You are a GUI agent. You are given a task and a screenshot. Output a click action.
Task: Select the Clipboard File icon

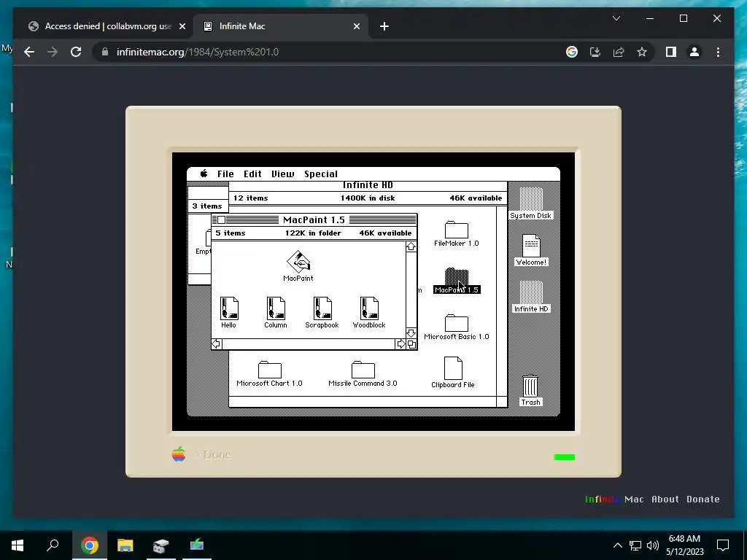(x=453, y=368)
